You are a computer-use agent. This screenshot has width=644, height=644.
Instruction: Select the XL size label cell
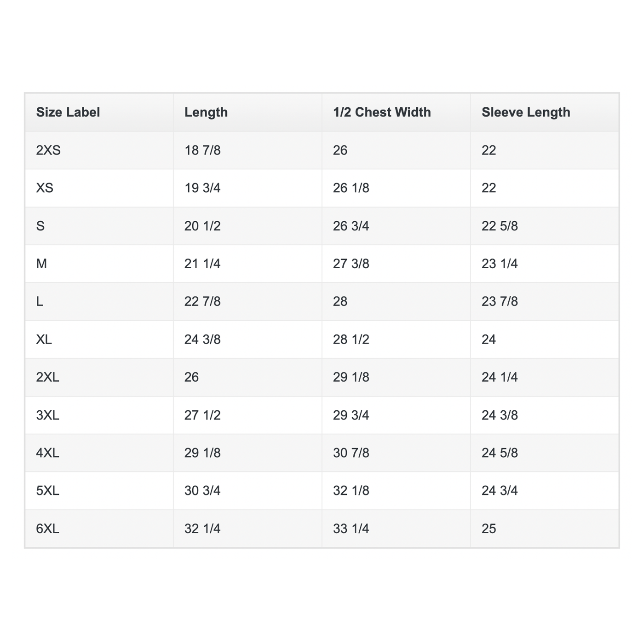coord(44,339)
